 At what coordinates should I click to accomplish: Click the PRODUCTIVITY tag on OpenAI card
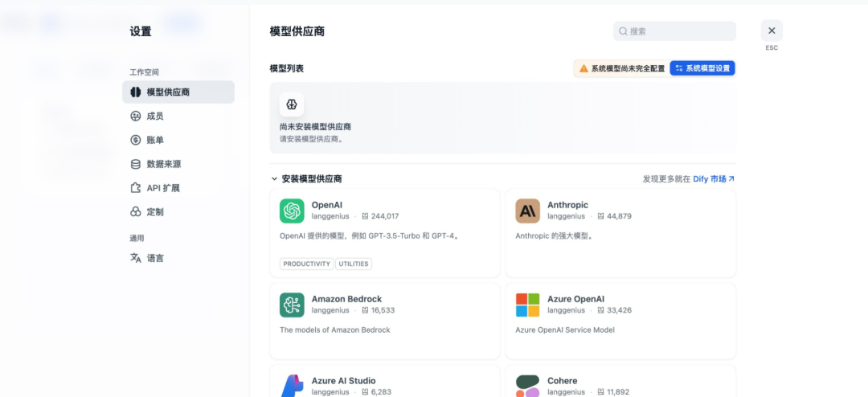pyautogui.click(x=307, y=264)
